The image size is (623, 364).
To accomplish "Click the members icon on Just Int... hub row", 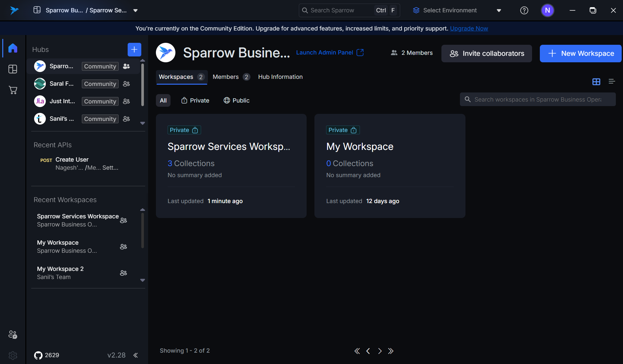I will (126, 101).
